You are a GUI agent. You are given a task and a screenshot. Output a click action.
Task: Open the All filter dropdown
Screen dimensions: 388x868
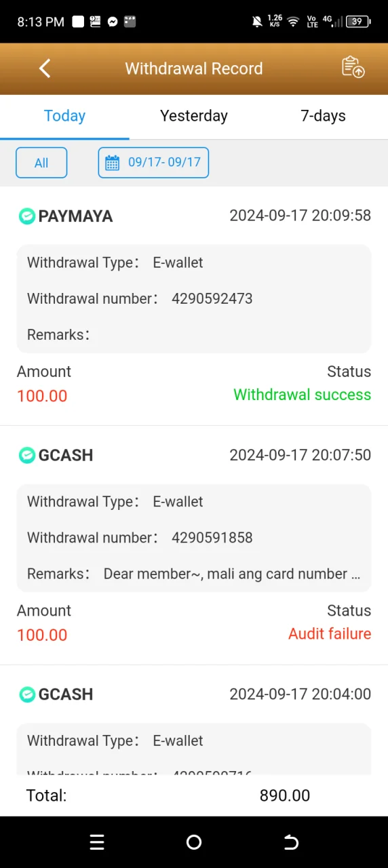click(x=41, y=163)
